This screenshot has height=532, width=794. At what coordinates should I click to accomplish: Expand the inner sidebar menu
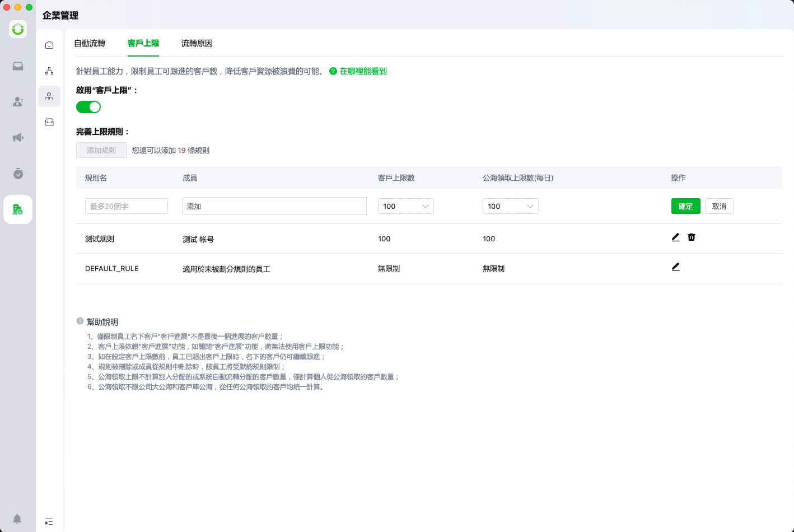click(x=49, y=521)
